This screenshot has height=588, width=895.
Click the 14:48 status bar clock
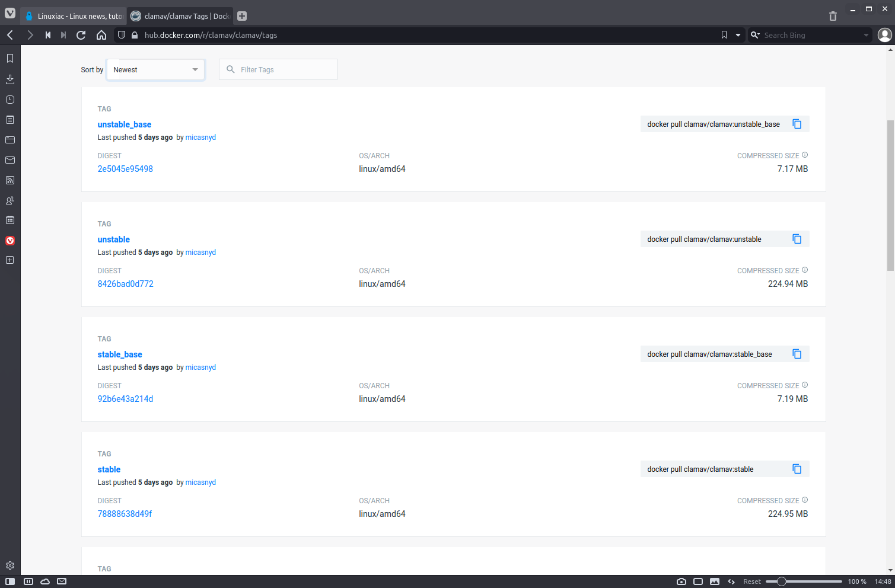(x=883, y=581)
